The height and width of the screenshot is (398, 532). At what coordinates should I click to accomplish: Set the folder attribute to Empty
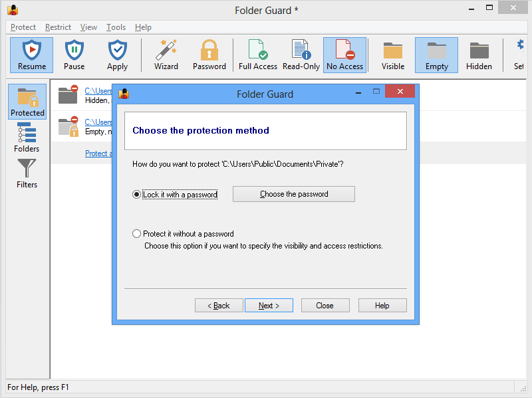(436, 54)
